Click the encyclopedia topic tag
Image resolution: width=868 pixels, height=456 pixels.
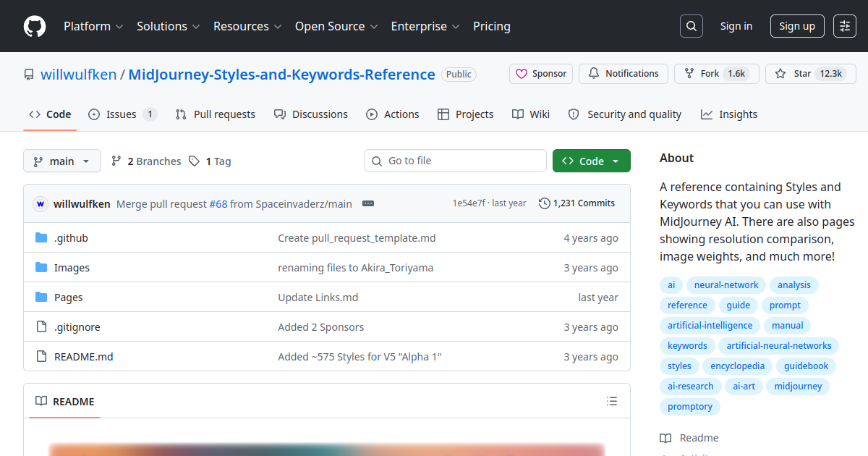click(x=738, y=366)
